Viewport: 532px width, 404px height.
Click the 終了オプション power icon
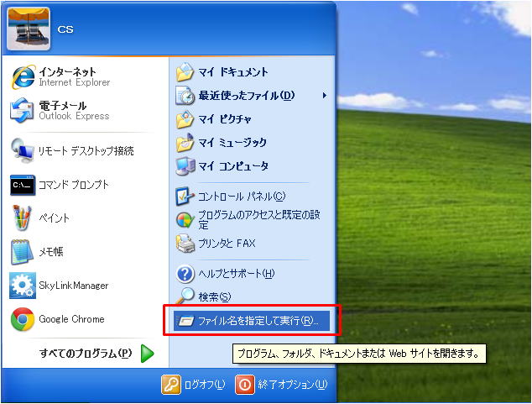(245, 385)
